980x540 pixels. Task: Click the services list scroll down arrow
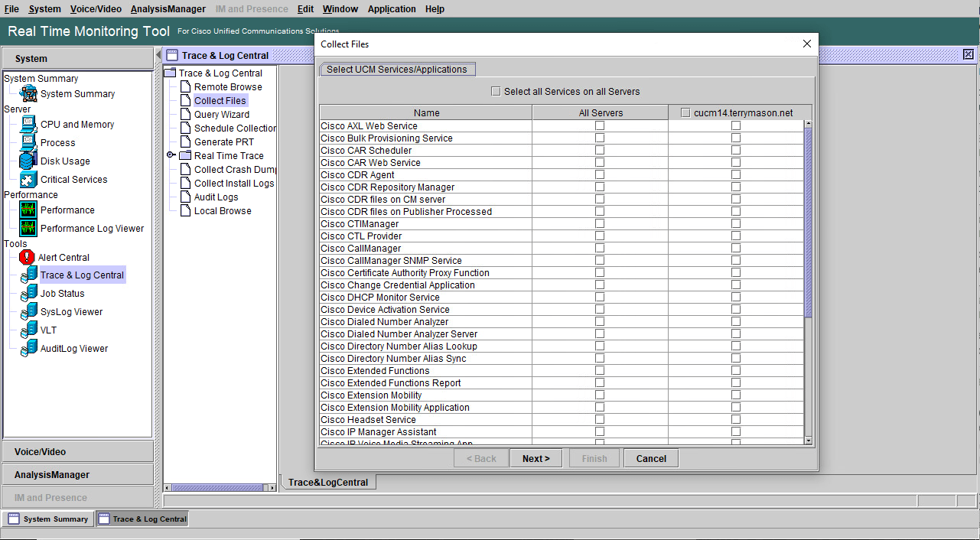click(809, 440)
